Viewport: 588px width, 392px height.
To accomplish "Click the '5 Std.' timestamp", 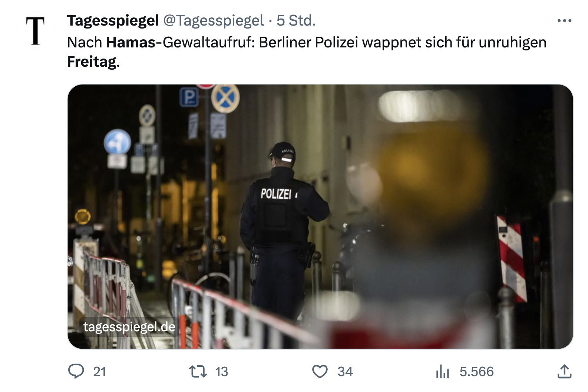I will (x=296, y=21).
